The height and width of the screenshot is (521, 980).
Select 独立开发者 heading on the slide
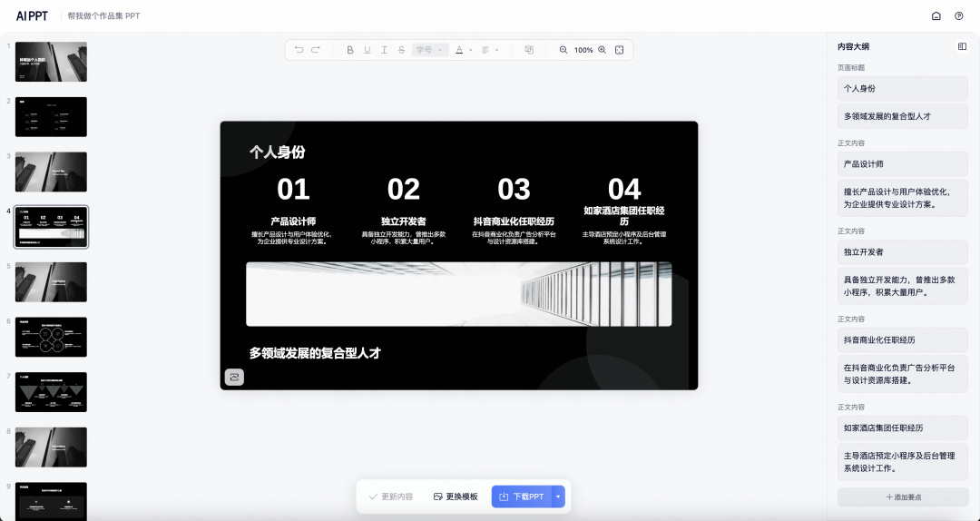(403, 221)
